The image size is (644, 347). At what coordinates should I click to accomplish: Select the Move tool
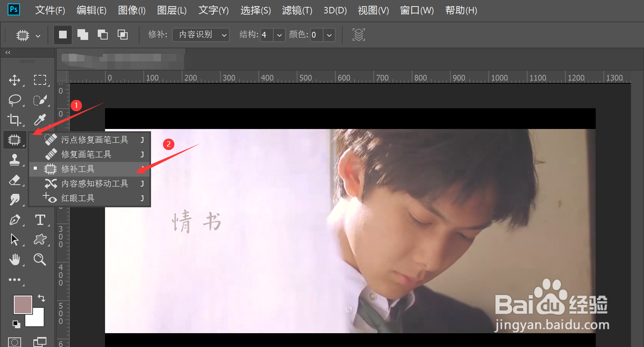click(x=15, y=80)
